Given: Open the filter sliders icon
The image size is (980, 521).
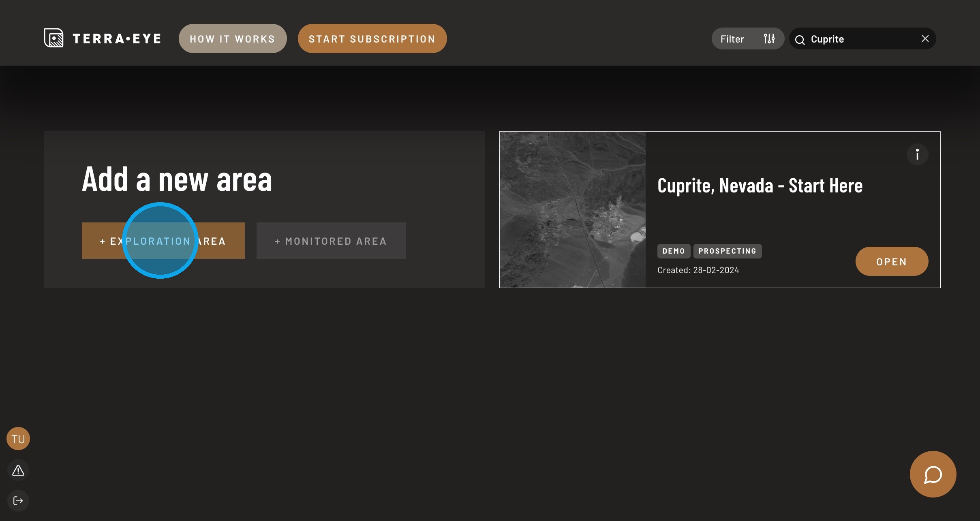Looking at the screenshot, I should point(769,39).
